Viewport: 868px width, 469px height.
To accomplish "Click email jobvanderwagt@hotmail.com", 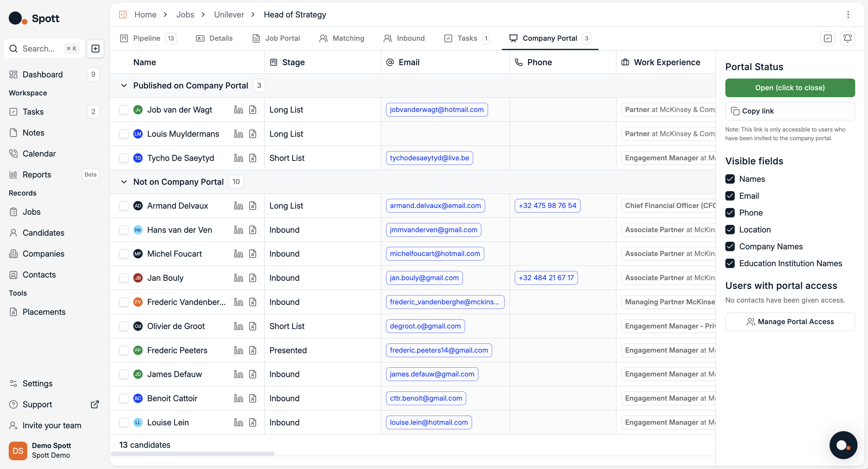I will tap(437, 110).
